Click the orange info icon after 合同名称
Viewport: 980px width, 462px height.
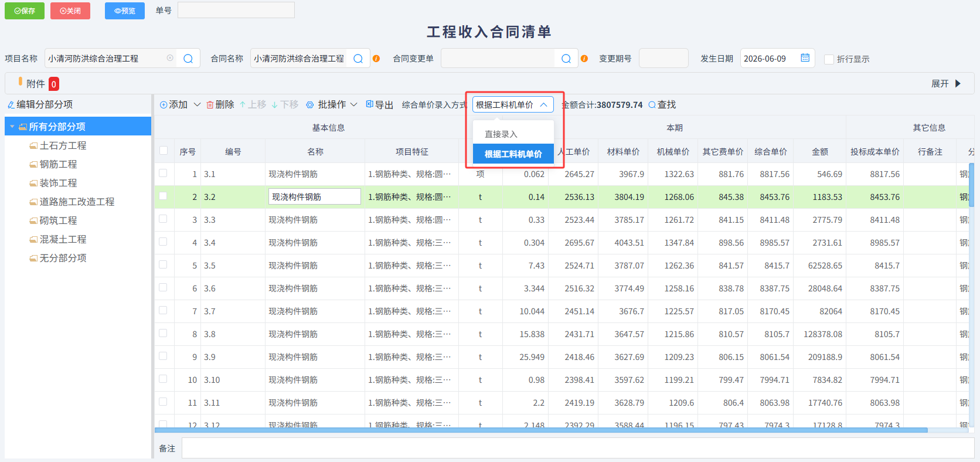376,59
